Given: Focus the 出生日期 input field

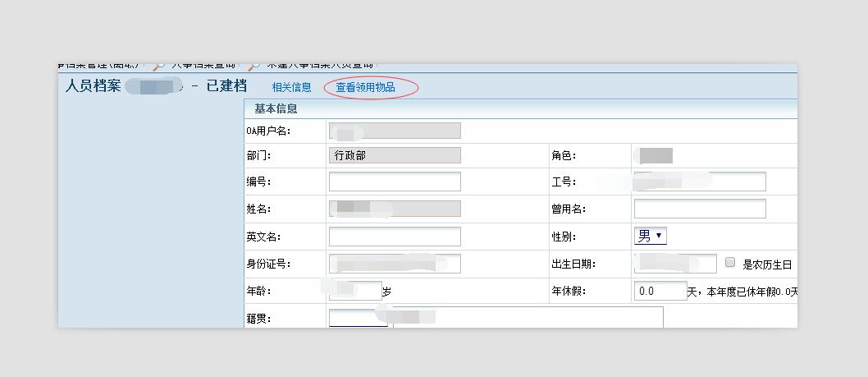Looking at the screenshot, I should click(675, 264).
